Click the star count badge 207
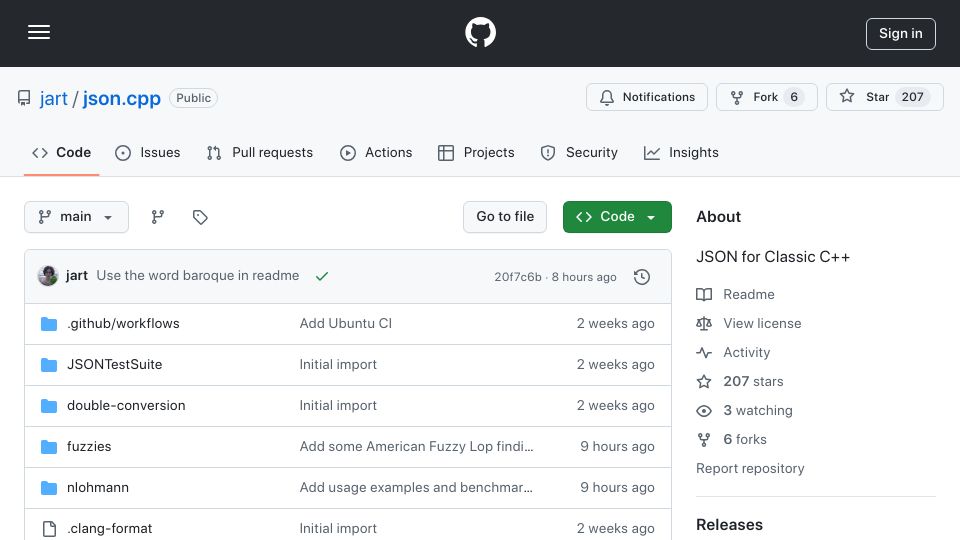The width and height of the screenshot is (960, 540). click(912, 97)
